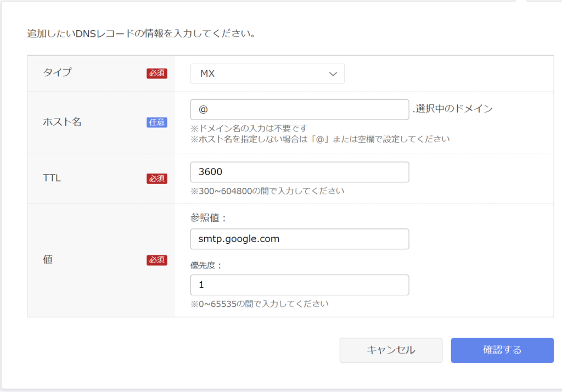
Task: Click the red 必須 badge beside TTL
Action: pos(156,178)
